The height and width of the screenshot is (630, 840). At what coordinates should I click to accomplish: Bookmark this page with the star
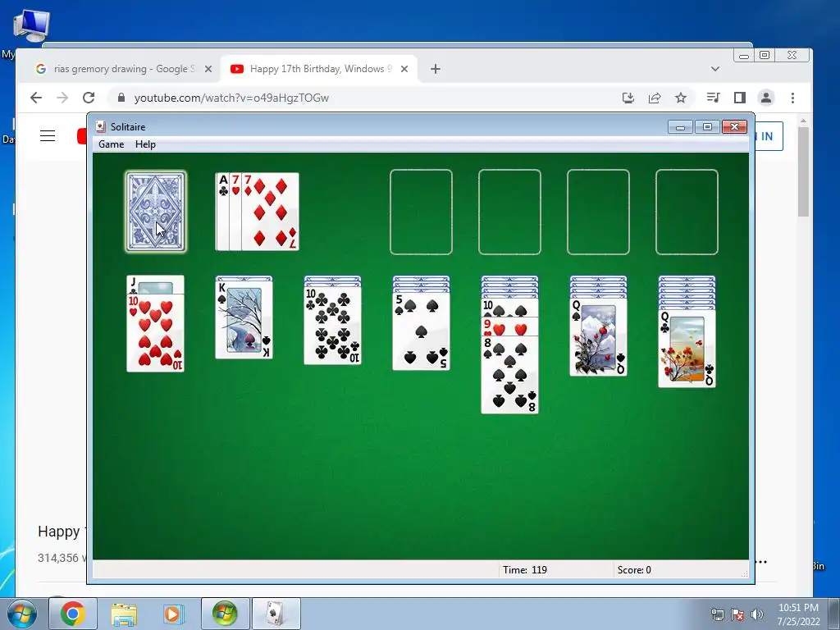tap(680, 98)
